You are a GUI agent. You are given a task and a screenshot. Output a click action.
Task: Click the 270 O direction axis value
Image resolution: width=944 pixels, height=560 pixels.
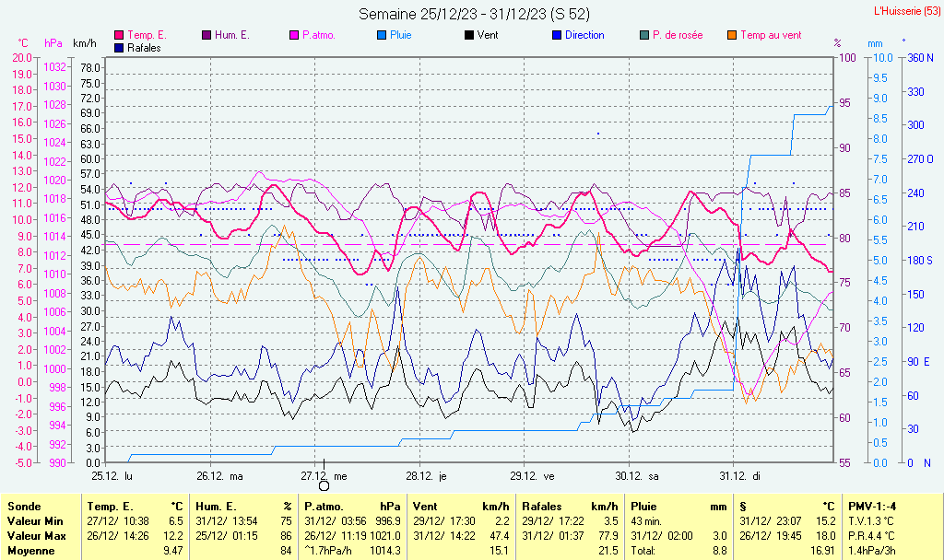(x=921, y=159)
